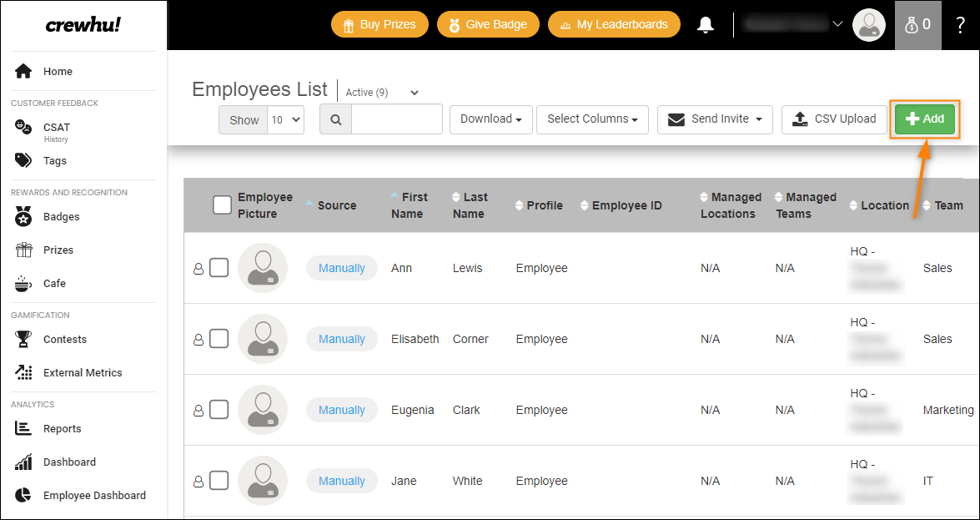Open the Select Columns dropdown
This screenshot has width=980, height=520.
pos(592,119)
